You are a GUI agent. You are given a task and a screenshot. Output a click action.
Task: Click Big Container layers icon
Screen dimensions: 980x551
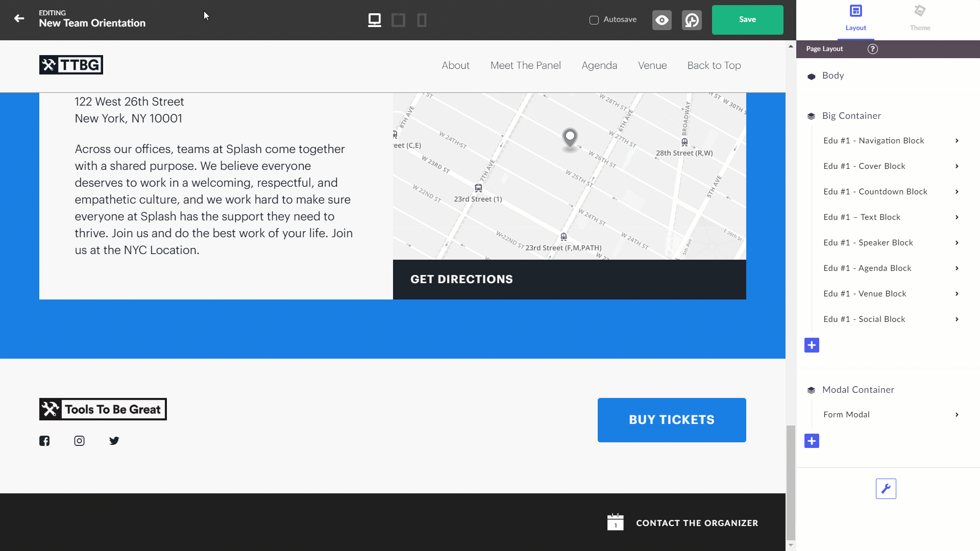tap(811, 116)
